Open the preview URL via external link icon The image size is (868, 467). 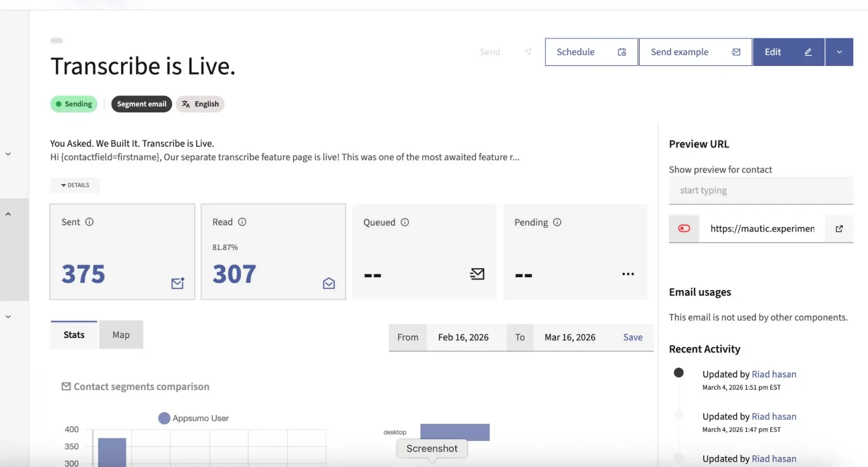(839, 228)
